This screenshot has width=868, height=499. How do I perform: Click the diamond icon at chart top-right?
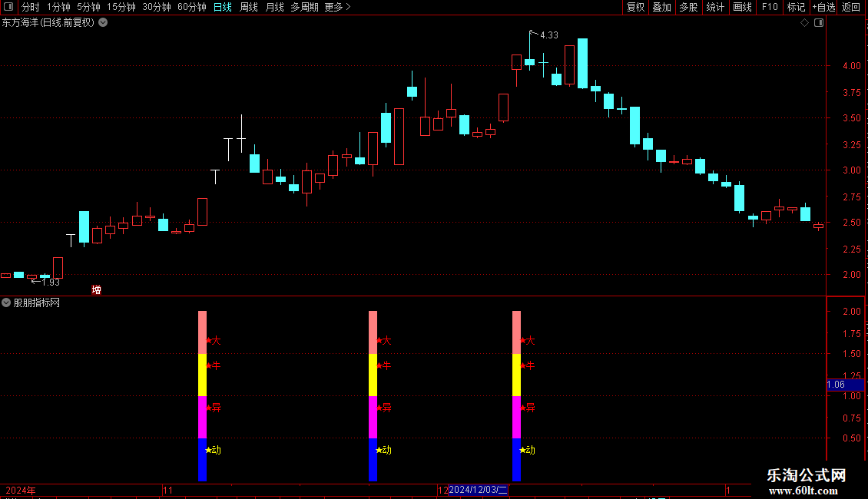coord(805,23)
